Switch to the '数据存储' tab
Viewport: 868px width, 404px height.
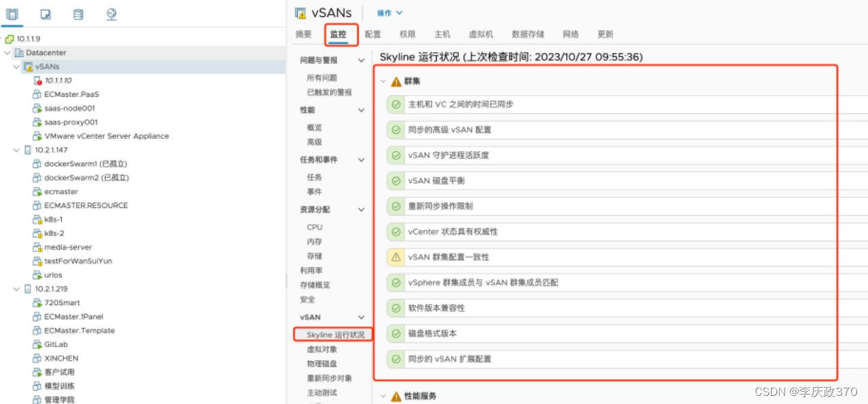pyautogui.click(x=528, y=35)
